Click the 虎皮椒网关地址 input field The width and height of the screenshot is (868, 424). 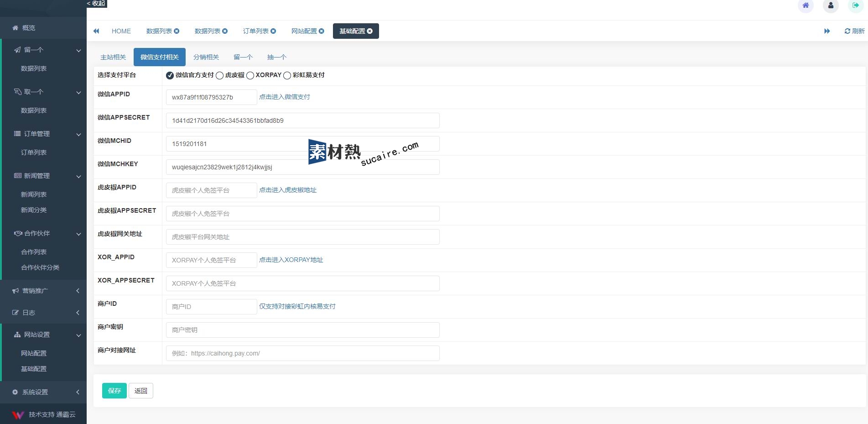[x=303, y=237]
